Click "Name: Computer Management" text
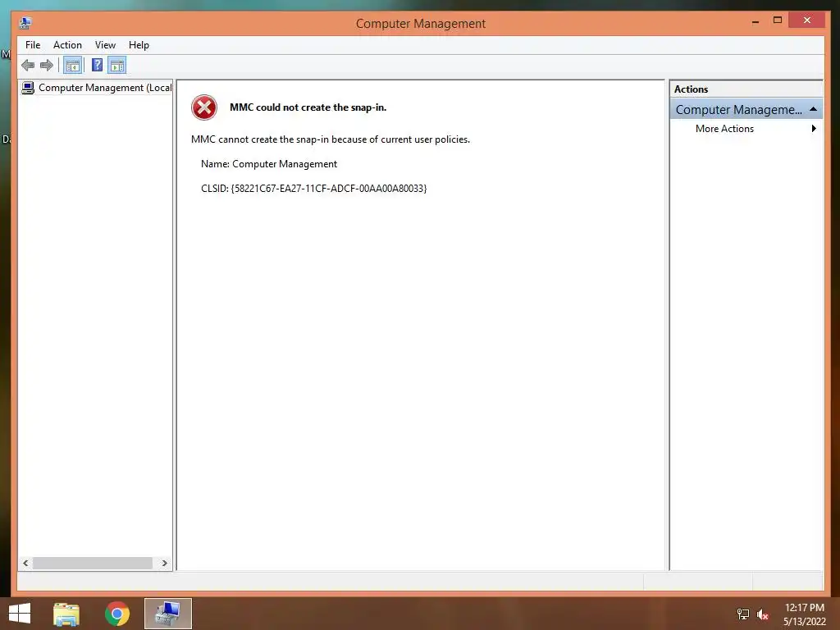Screen dimensions: 840x630 pos(269,164)
